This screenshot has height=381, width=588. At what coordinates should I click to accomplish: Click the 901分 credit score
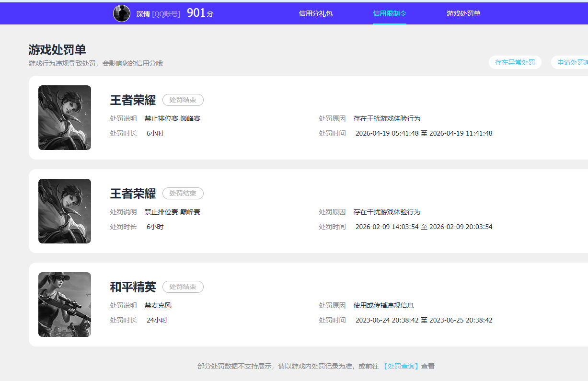[x=200, y=13]
